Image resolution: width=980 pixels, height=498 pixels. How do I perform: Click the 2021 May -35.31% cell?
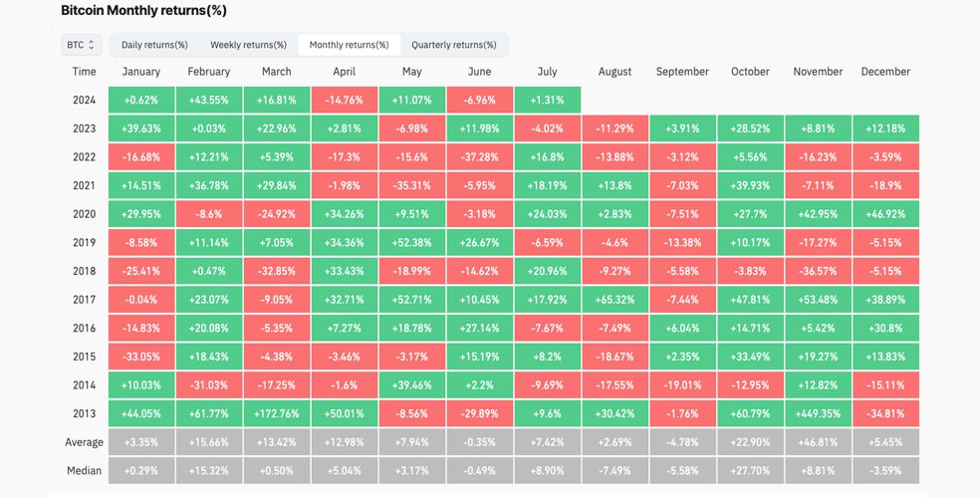pos(411,185)
